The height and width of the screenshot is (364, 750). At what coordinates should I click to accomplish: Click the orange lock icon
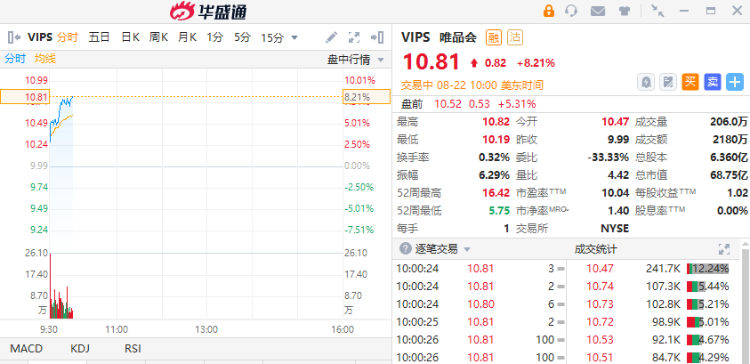(549, 11)
